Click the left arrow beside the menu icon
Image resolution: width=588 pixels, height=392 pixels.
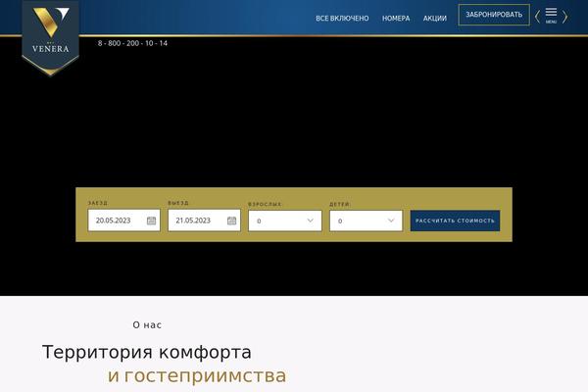click(537, 17)
